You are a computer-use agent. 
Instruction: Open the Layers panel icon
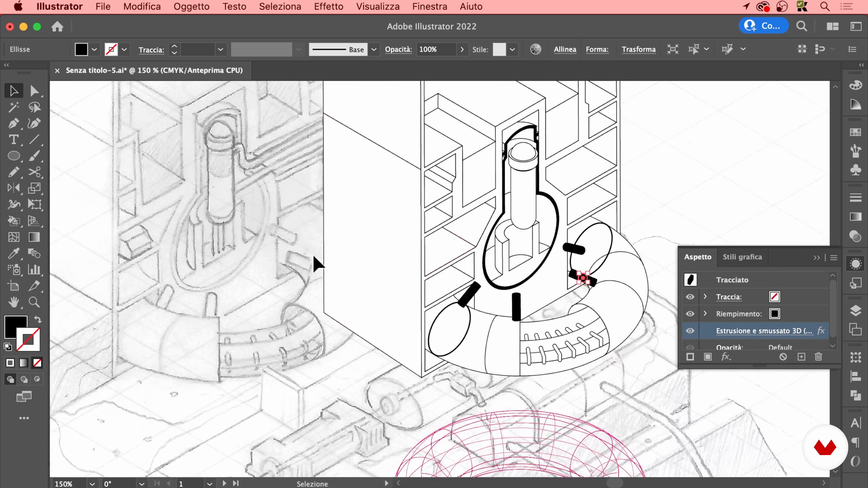[856, 310]
